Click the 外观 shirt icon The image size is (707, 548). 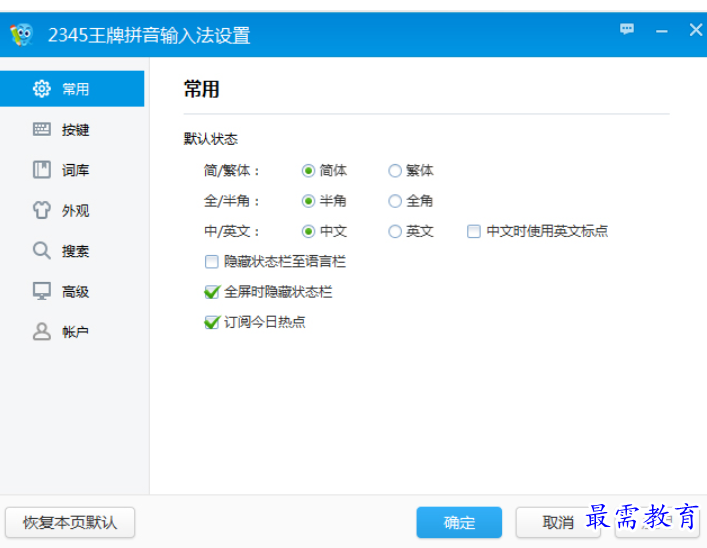[x=41, y=210]
